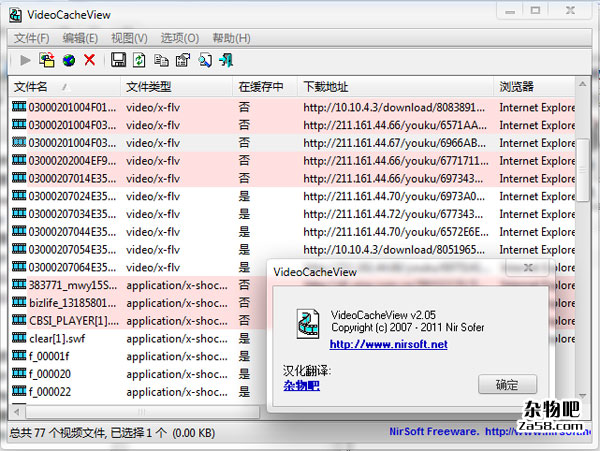Select file 0300207014E35...
Screen dimensions: 600x451
pyautogui.click(x=72, y=178)
